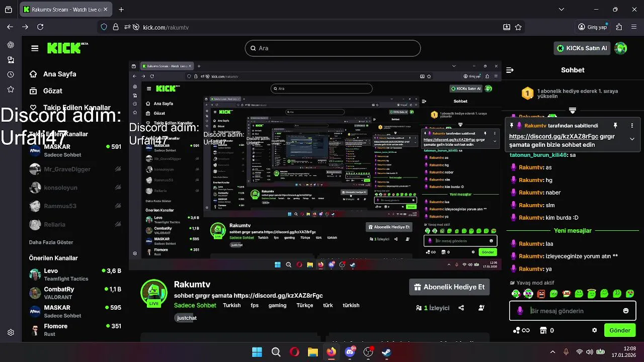The height and width of the screenshot is (362, 644).
Task: Click the Turkish stream tag
Action: point(232,305)
